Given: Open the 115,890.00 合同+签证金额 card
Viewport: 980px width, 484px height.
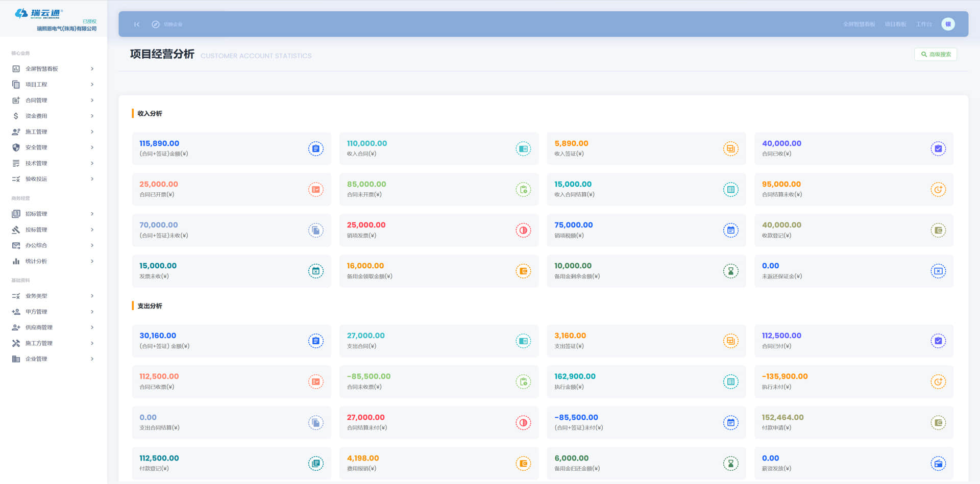Looking at the screenshot, I should 231,148.
